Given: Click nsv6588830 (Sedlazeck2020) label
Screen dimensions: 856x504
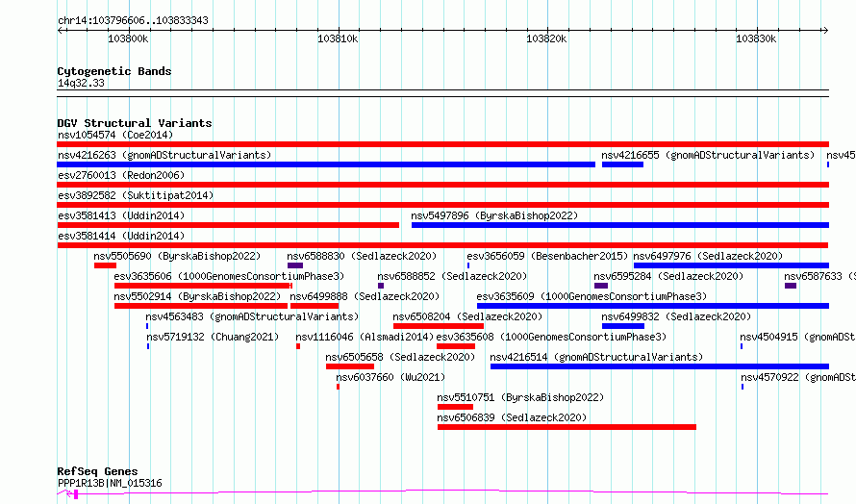Looking at the screenshot, I should [x=362, y=256].
